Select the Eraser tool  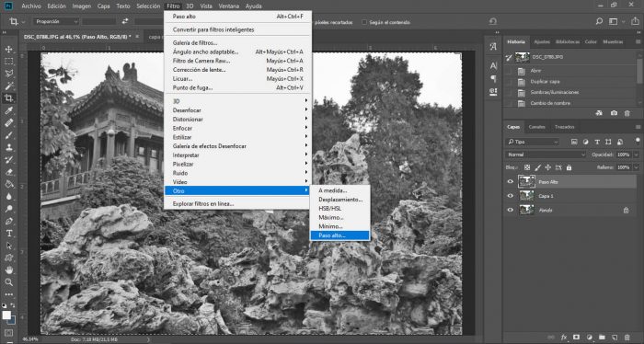tap(8, 172)
